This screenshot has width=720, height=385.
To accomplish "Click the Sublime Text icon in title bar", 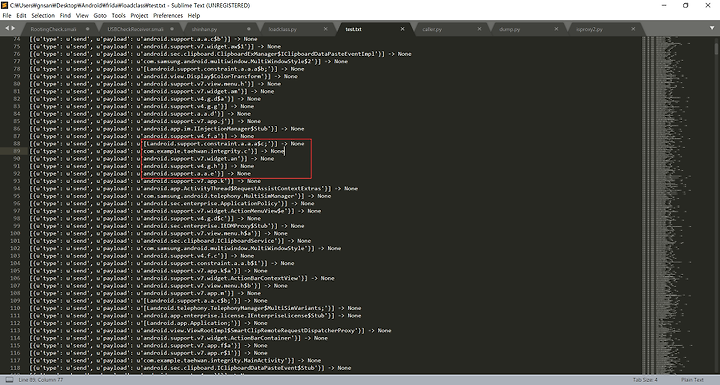I will 5,6.
